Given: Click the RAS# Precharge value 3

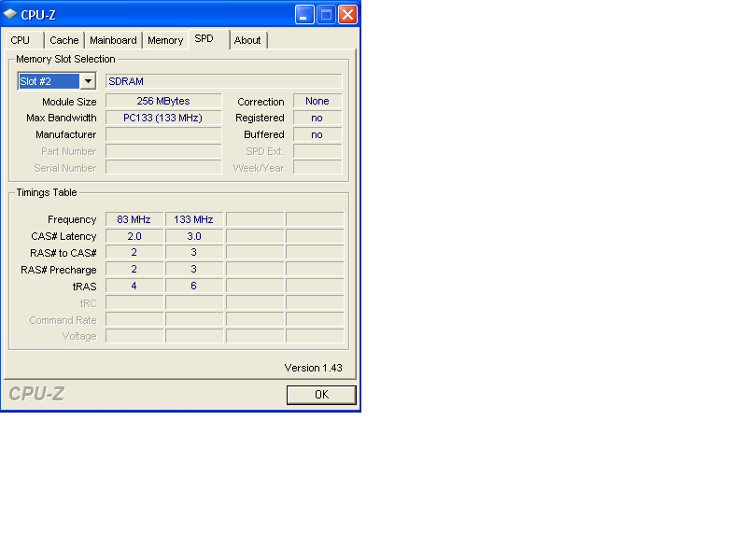Looking at the screenshot, I should click(x=194, y=269).
